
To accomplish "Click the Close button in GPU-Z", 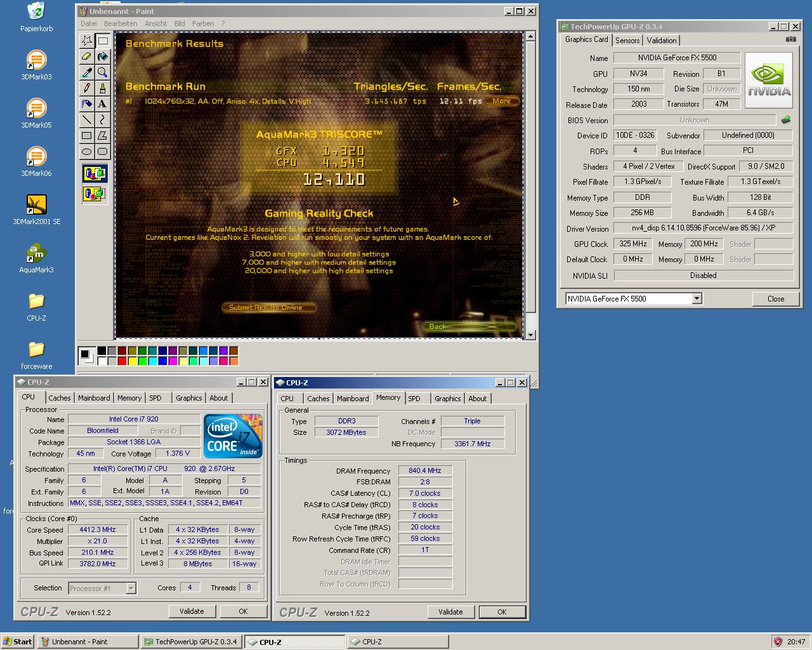I will pyautogui.click(x=776, y=299).
